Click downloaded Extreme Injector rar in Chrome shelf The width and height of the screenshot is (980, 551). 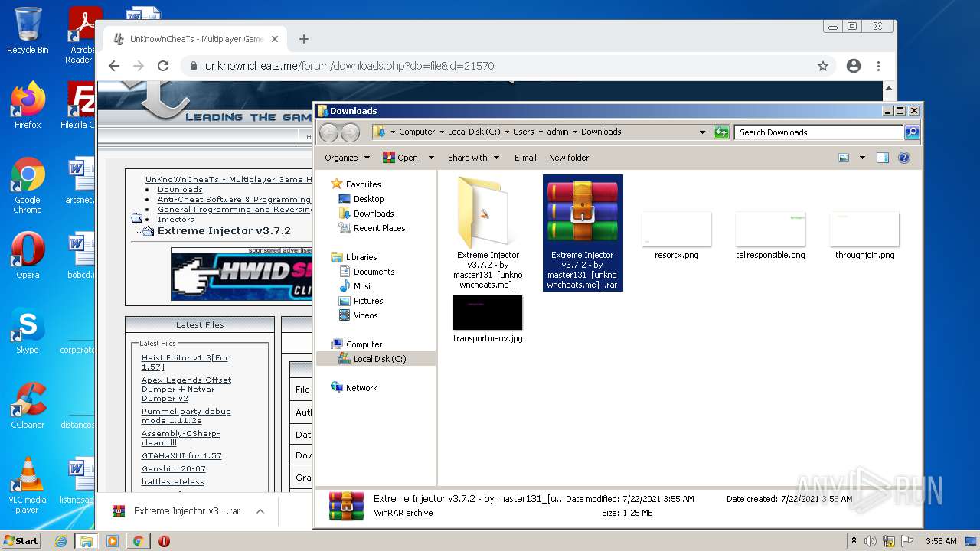178,511
